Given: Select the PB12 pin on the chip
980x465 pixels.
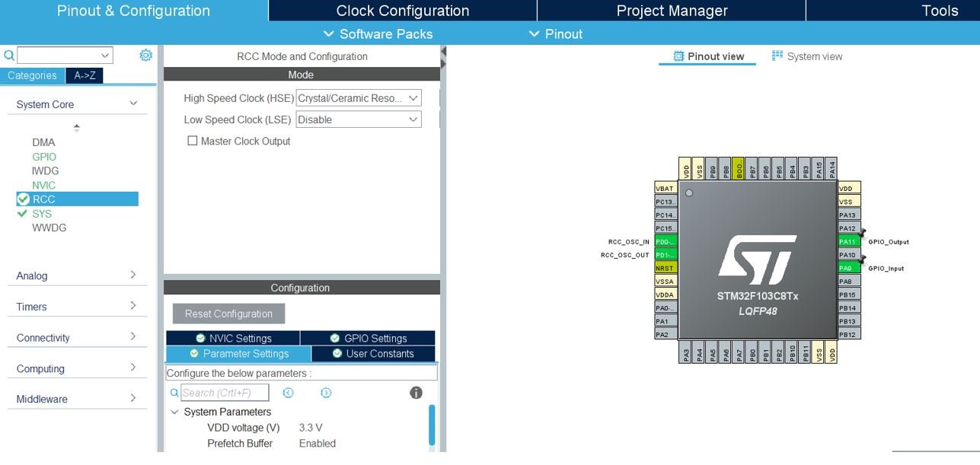Looking at the screenshot, I should (x=849, y=334).
